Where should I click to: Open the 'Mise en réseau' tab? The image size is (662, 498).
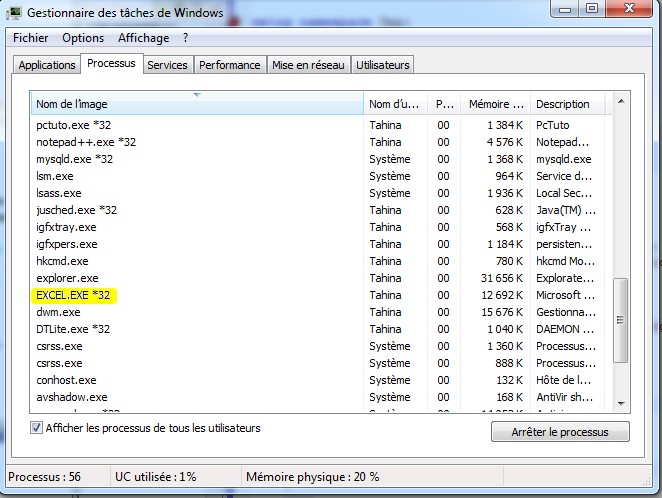[308, 65]
